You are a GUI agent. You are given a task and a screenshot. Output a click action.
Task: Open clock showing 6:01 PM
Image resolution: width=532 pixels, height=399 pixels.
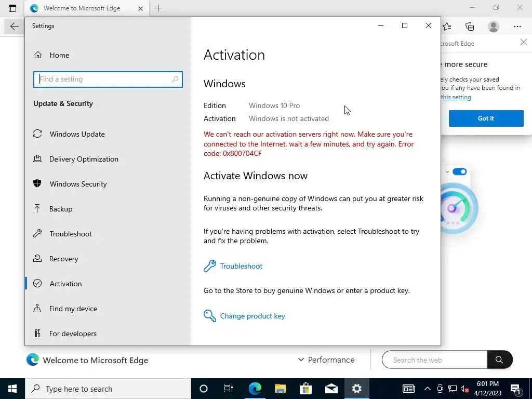coord(487,389)
